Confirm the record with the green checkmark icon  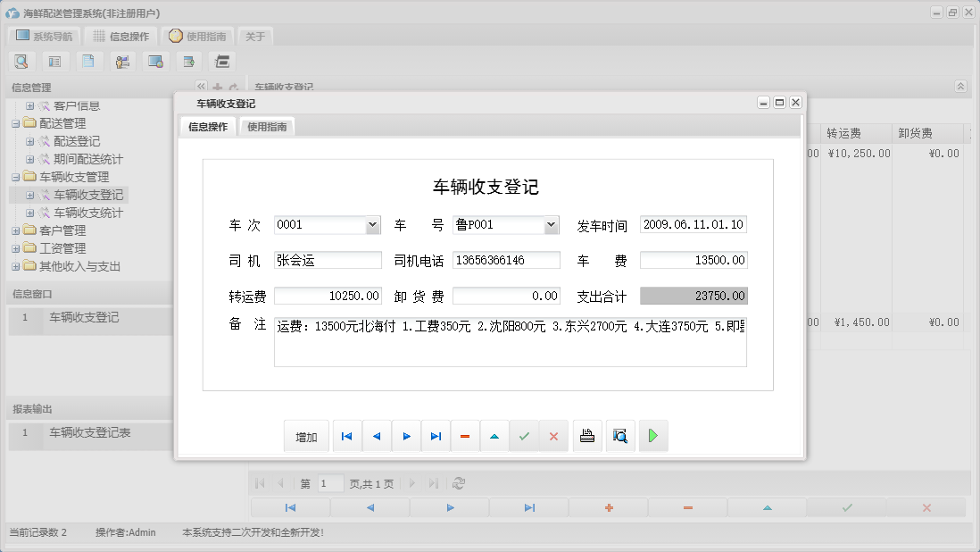(525, 436)
